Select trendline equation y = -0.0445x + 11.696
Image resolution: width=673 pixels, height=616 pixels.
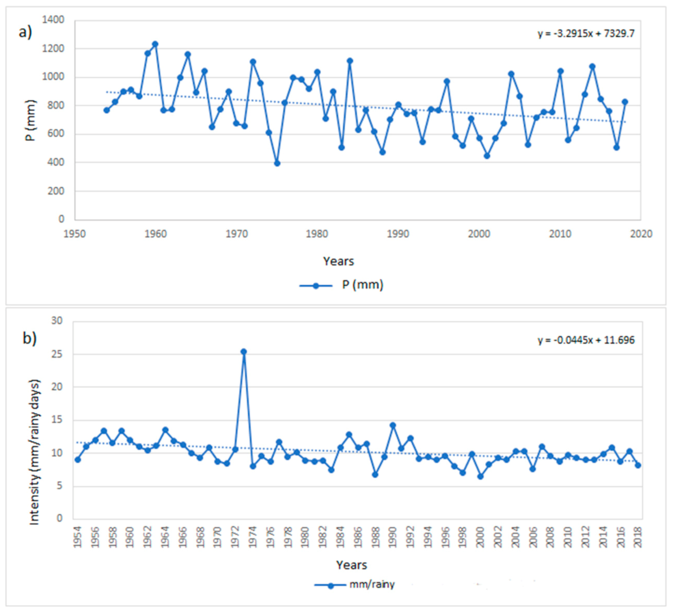click(x=586, y=340)
